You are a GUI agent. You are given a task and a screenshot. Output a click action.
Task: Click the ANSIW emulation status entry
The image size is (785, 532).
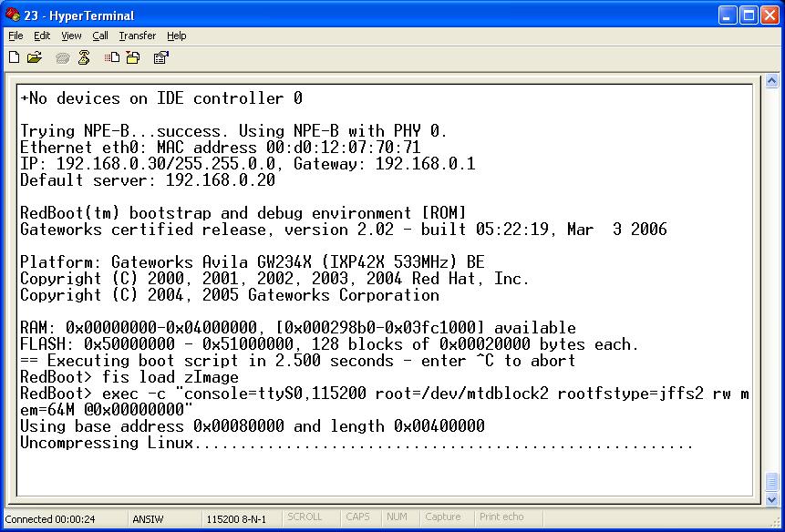[148, 519]
